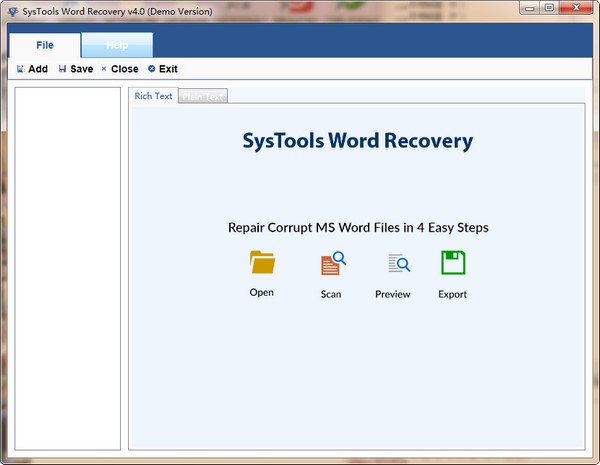Click the yellow Open folder icon

click(262, 263)
